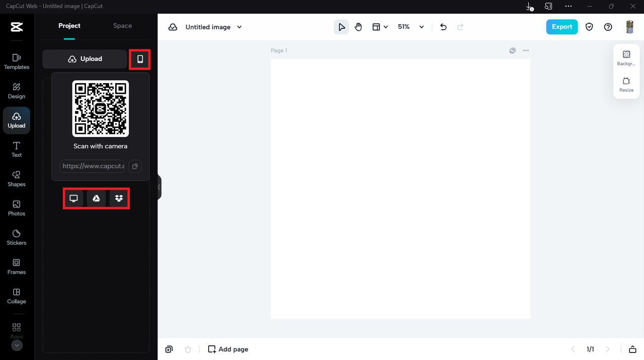
Task: Open the Design sidebar panel
Action: click(x=17, y=91)
